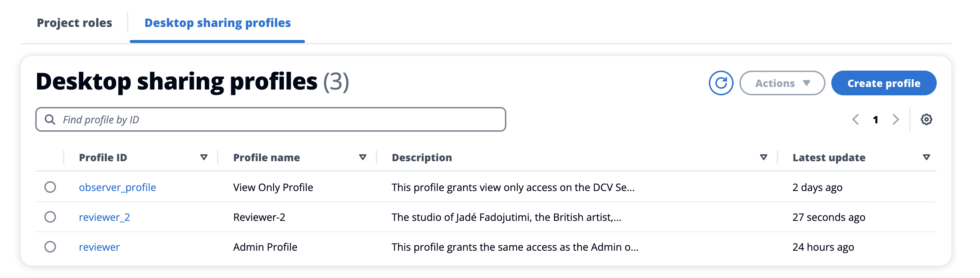Switch to the Project roles tab
Viewport: 980px width, 278px height.
tap(74, 23)
